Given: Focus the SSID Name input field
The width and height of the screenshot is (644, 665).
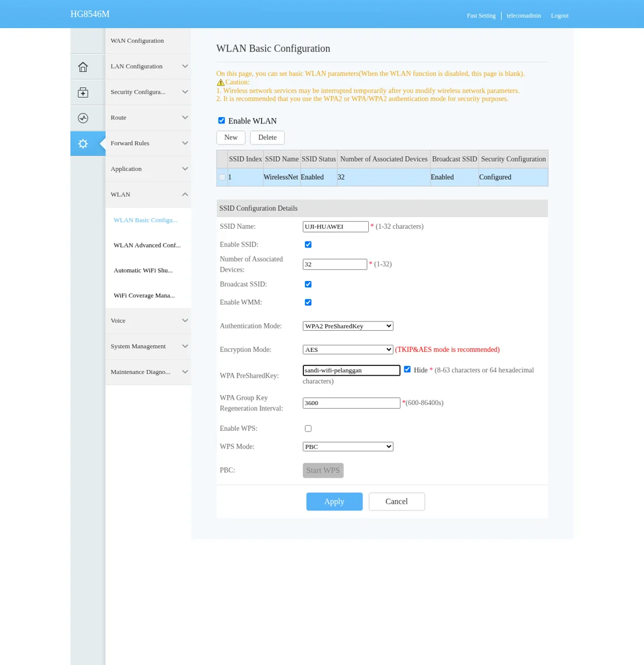Looking at the screenshot, I should (335, 227).
